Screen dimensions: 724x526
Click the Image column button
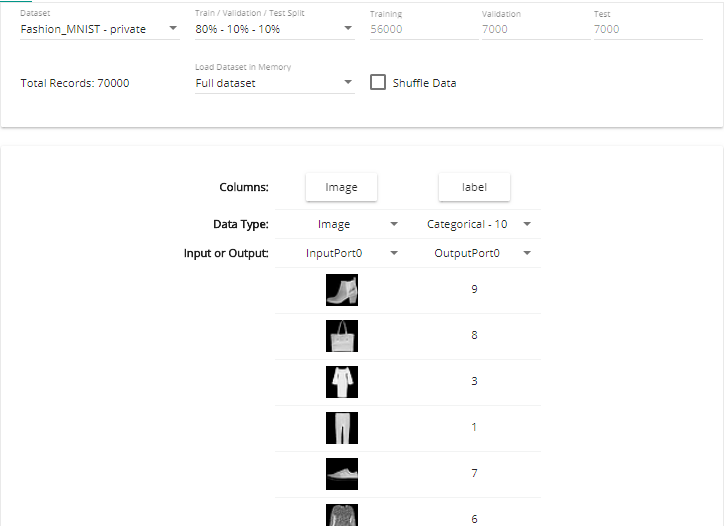pos(341,187)
